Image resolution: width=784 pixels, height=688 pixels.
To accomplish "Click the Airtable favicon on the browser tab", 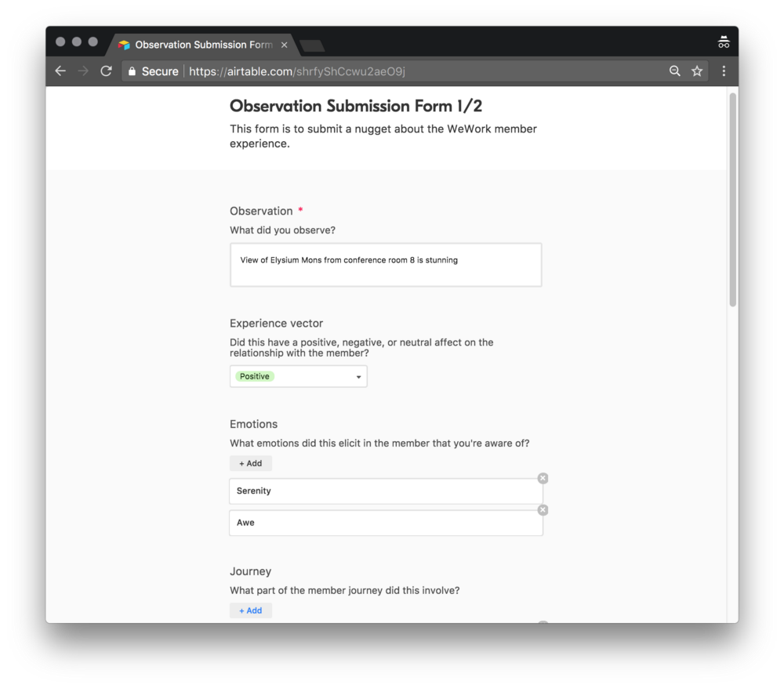I will pyautogui.click(x=125, y=44).
